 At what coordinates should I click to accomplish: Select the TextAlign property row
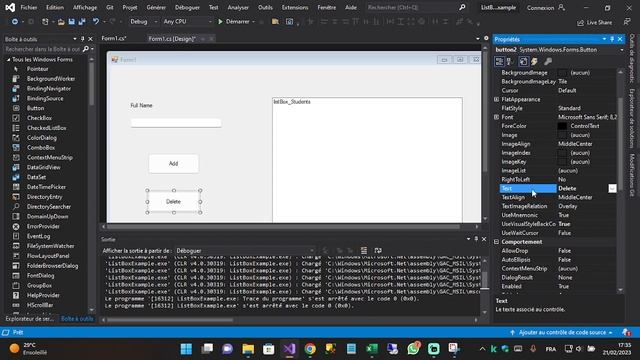point(558,197)
